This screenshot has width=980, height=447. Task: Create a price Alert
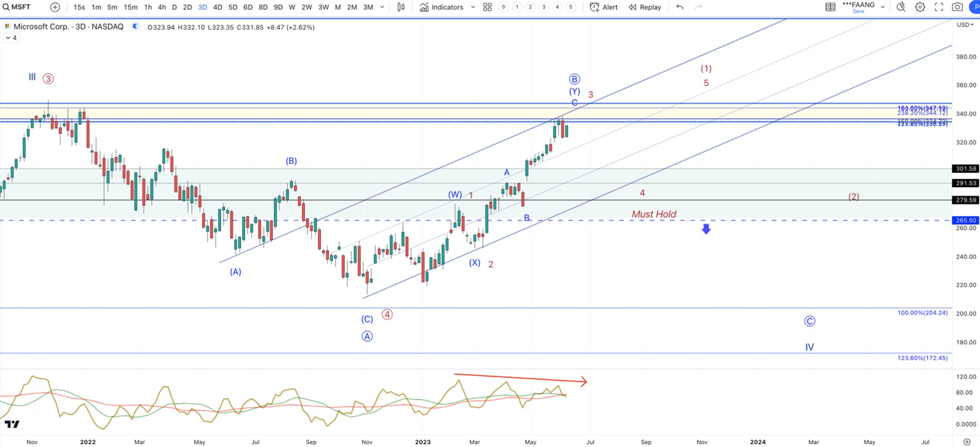click(604, 7)
